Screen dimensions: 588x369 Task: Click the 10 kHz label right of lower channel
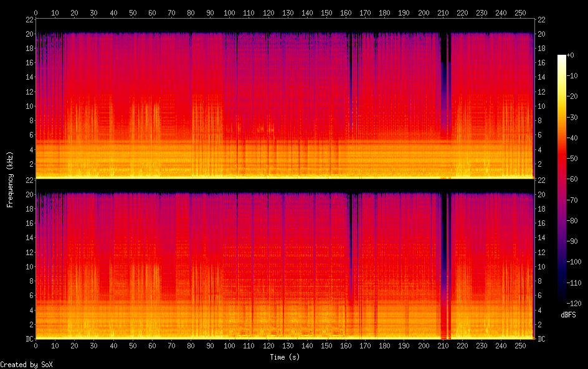[542, 267]
